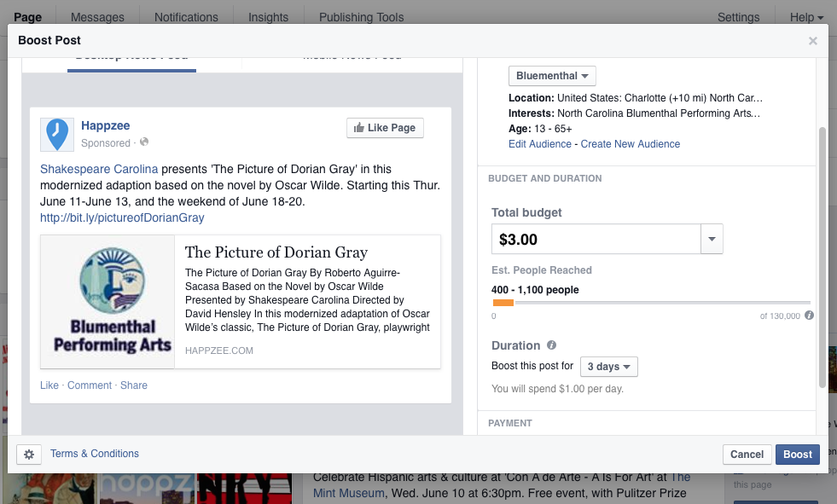Open the Shakespeare Carolina link
Image resolution: width=837 pixels, height=504 pixels.
(x=99, y=169)
